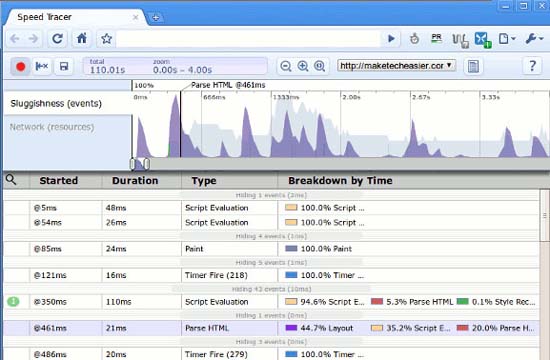
Task: Click the Duration column header
Action: coord(135,180)
